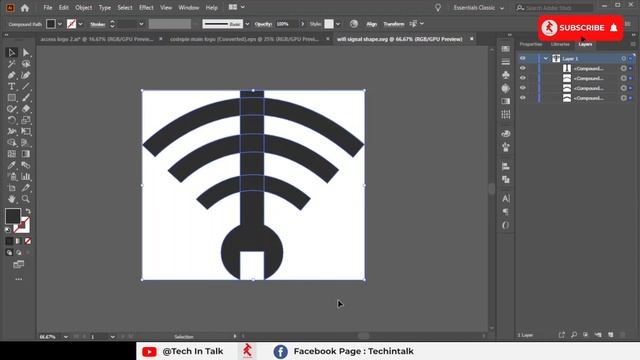Image resolution: width=640 pixels, height=360 pixels.
Task: Click the red Subscribe button
Action: click(x=580, y=28)
